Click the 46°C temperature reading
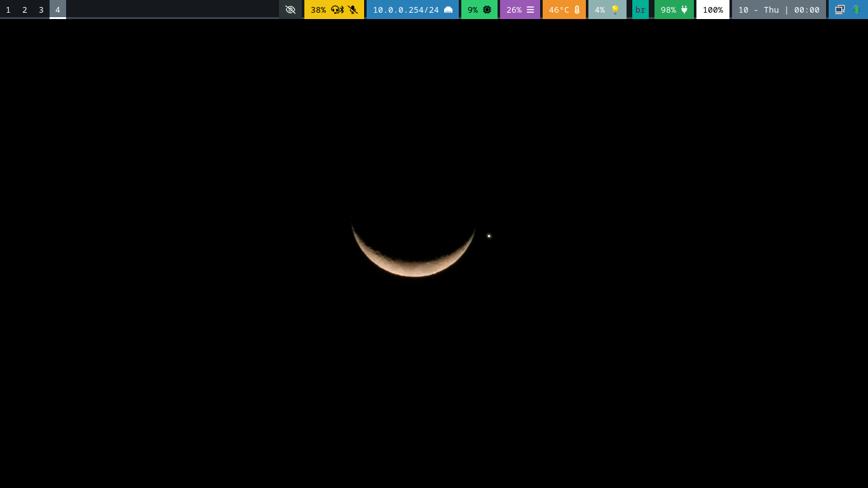The width and height of the screenshot is (868, 488). [x=559, y=10]
